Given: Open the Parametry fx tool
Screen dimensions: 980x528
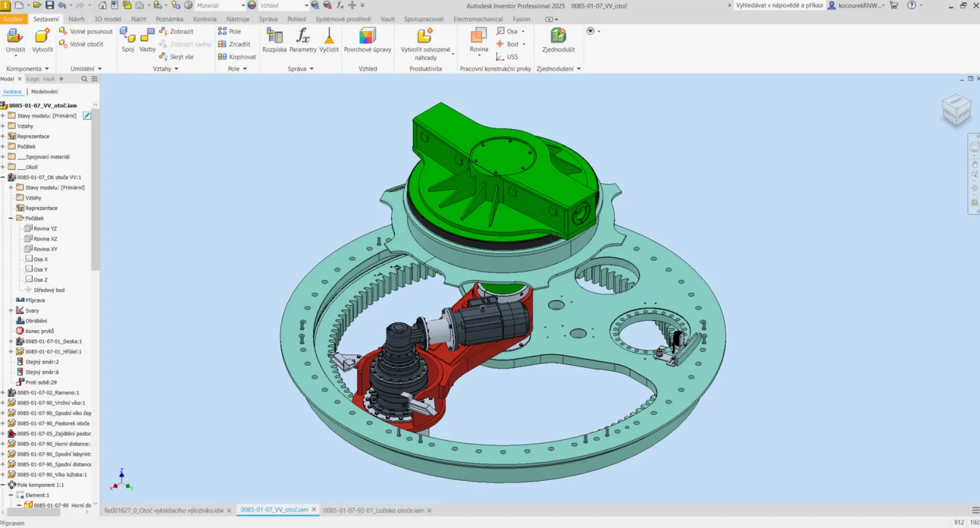Looking at the screenshot, I should point(303,40).
